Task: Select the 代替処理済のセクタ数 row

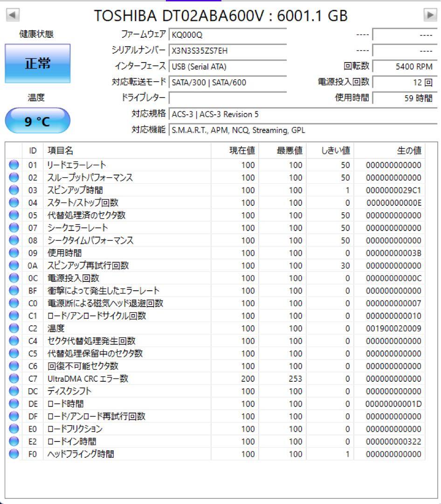Action: pyautogui.click(x=140, y=215)
